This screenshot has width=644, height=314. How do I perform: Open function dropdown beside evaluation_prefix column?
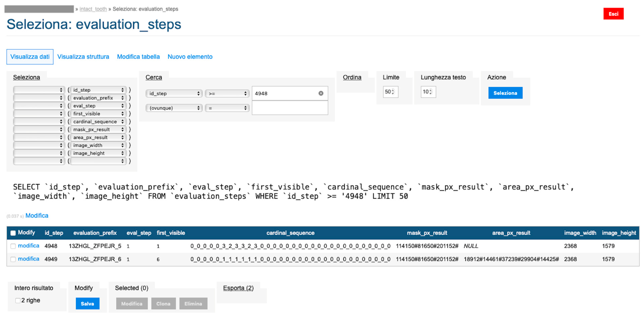tap(39, 98)
